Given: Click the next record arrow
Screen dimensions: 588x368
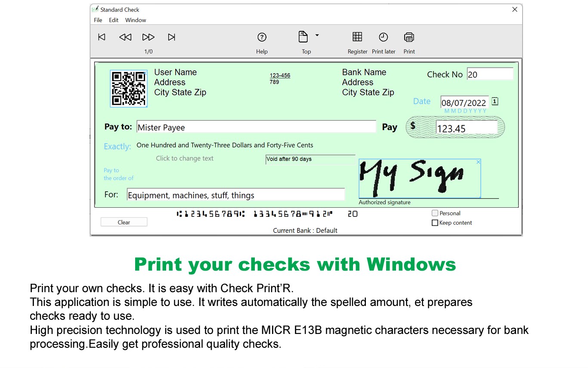Looking at the screenshot, I should 148,37.
